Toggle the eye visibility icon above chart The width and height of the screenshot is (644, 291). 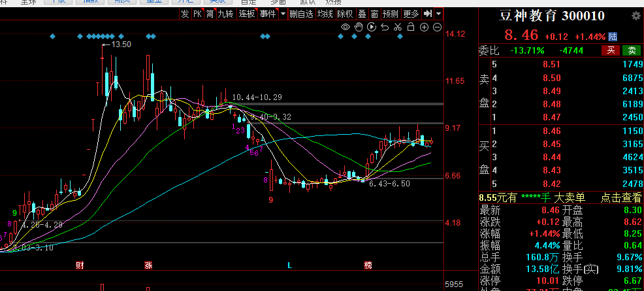coord(346,27)
